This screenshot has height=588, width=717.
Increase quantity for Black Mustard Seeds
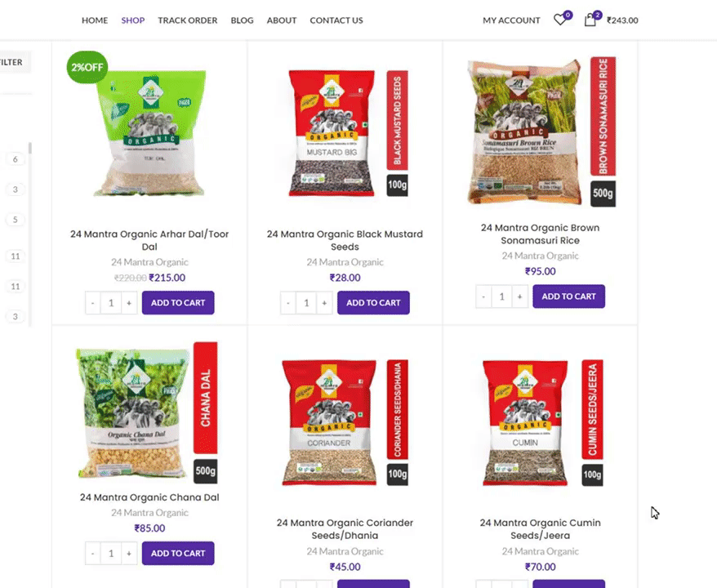pyautogui.click(x=324, y=303)
